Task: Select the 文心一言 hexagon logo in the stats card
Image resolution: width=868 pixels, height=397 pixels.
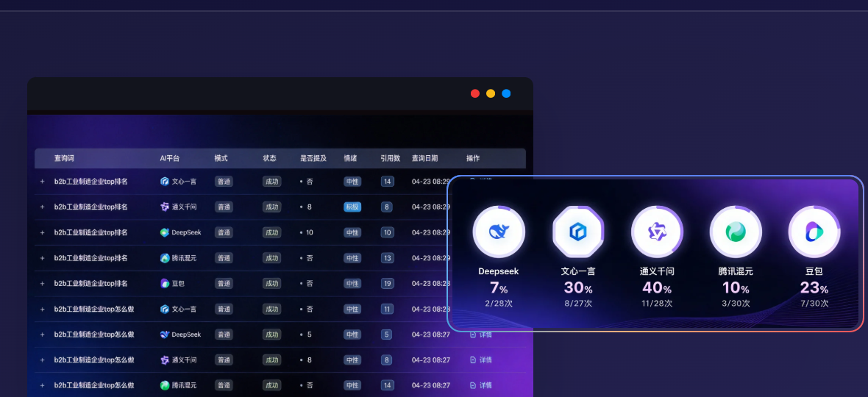Action: tap(578, 232)
